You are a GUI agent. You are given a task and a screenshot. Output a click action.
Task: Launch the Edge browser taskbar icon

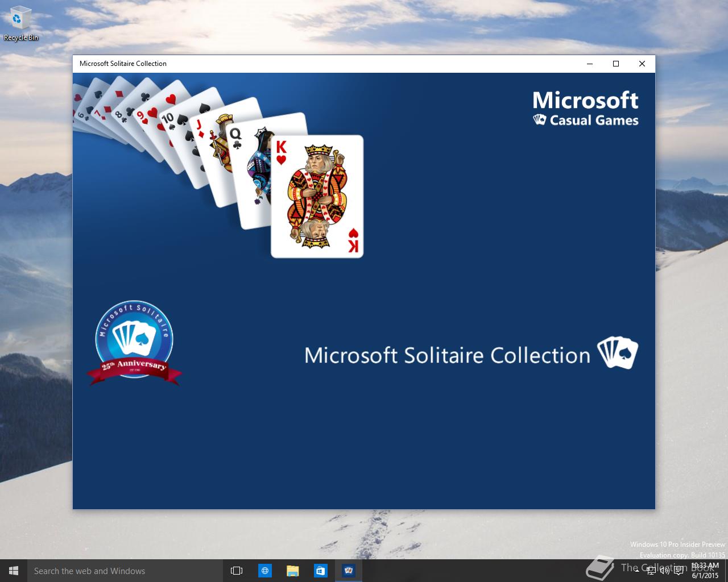coord(265,571)
